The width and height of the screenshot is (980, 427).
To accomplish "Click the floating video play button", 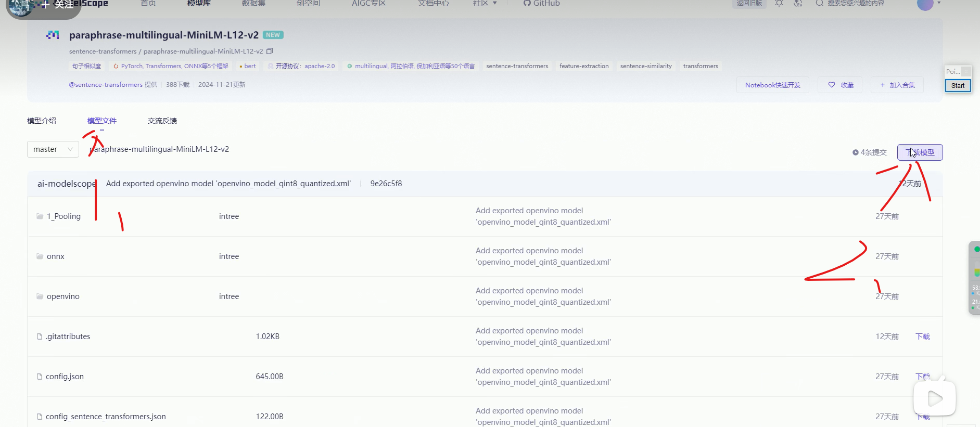I will coord(935,399).
